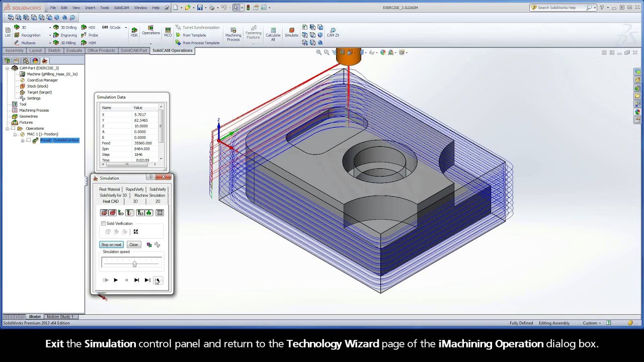Image resolution: width=644 pixels, height=362 pixels.
Task: Click Calculate All
Action: click(273, 34)
